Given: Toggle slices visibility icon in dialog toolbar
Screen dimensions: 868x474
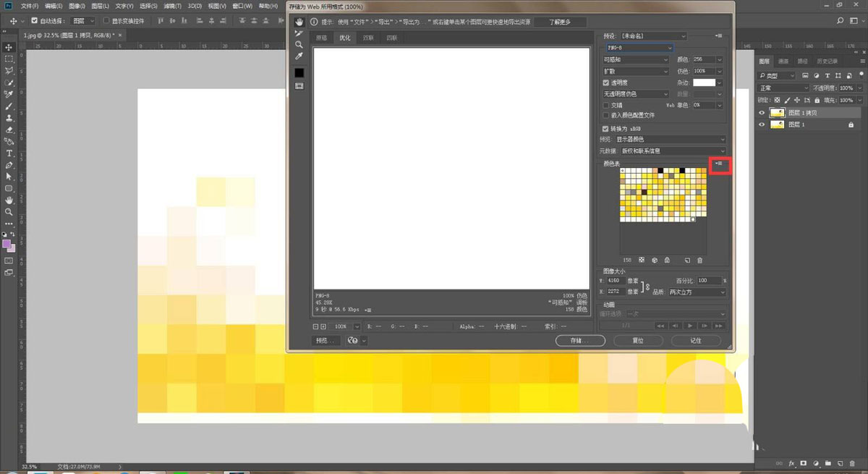Looking at the screenshot, I should click(299, 85).
